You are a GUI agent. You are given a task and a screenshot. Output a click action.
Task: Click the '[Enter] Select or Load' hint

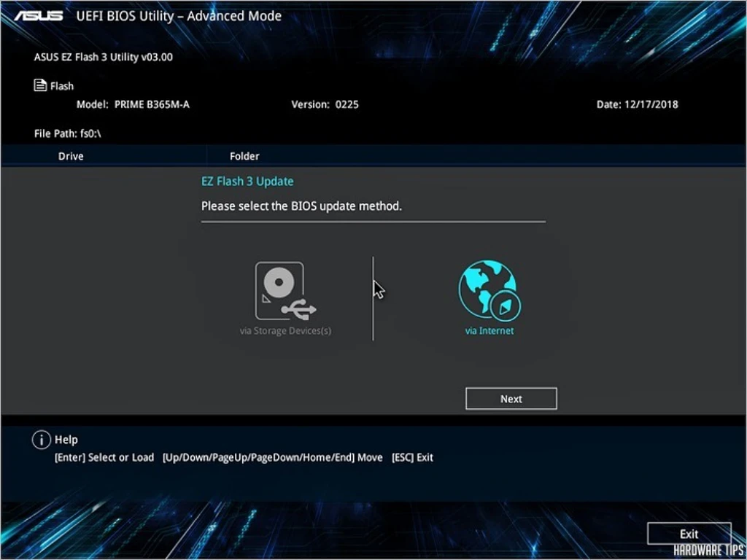(104, 458)
